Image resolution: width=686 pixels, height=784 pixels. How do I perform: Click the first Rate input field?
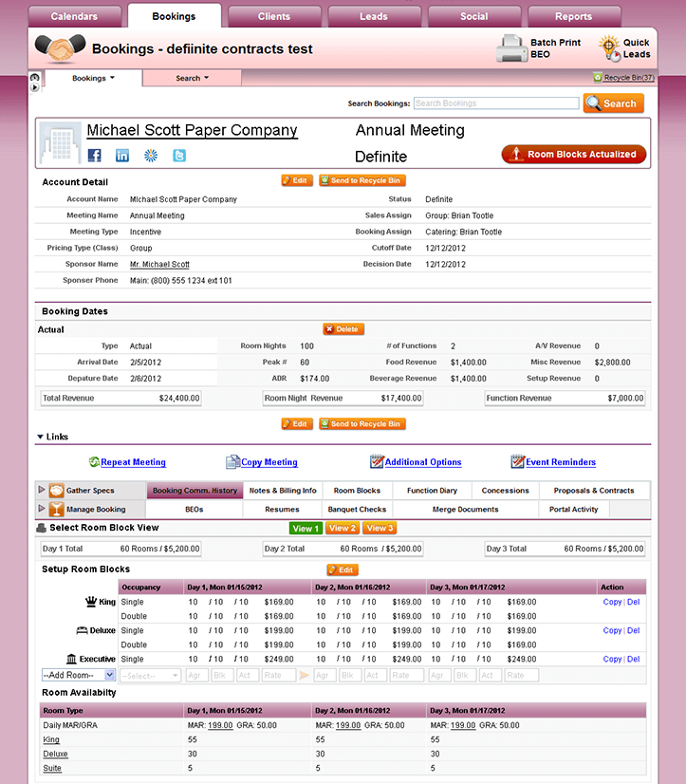click(x=279, y=676)
